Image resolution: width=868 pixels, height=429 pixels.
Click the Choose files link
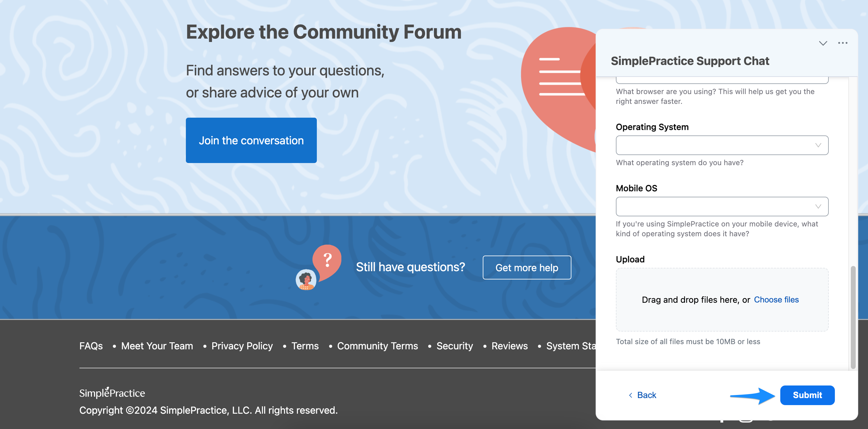click(x=776, y=299)
